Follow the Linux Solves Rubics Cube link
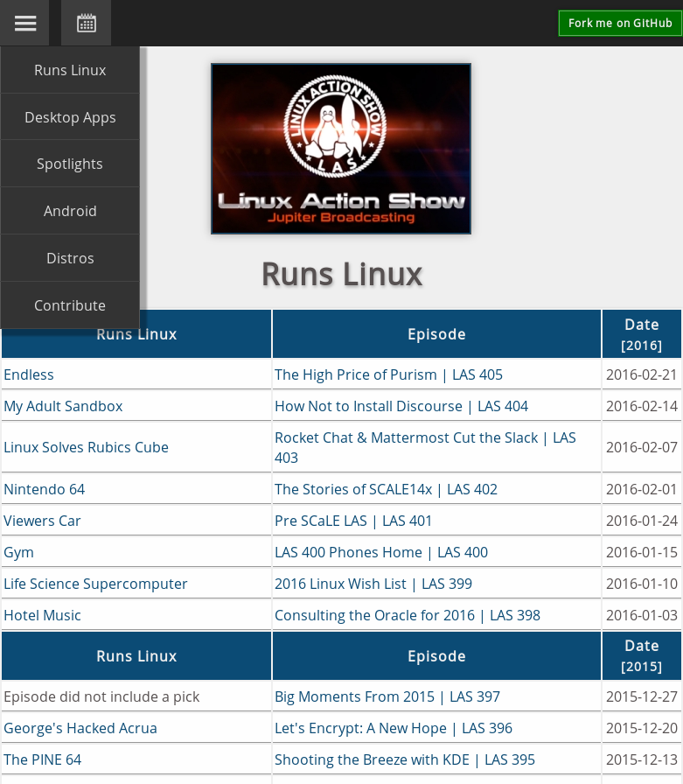683x784 pixels. tap(86, 447)
